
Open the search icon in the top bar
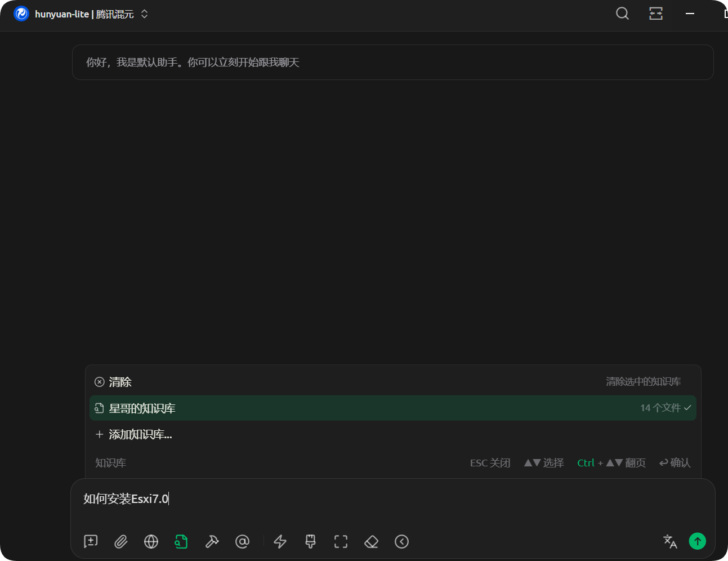(622, 14)
